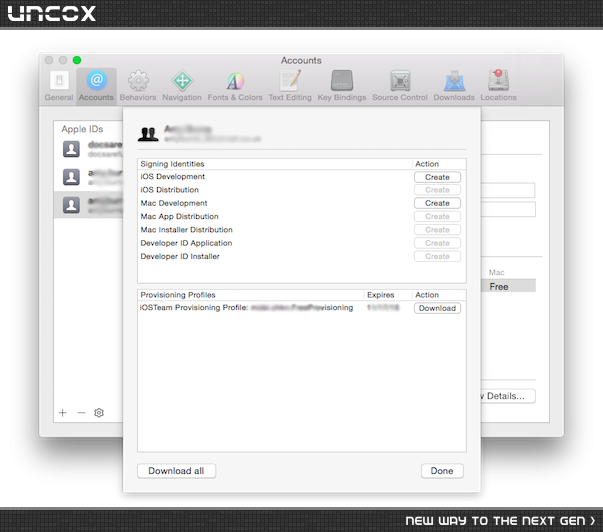Open Locations preferences pane
This screenshot has width=603, height=532.
[x=498, y=86]
